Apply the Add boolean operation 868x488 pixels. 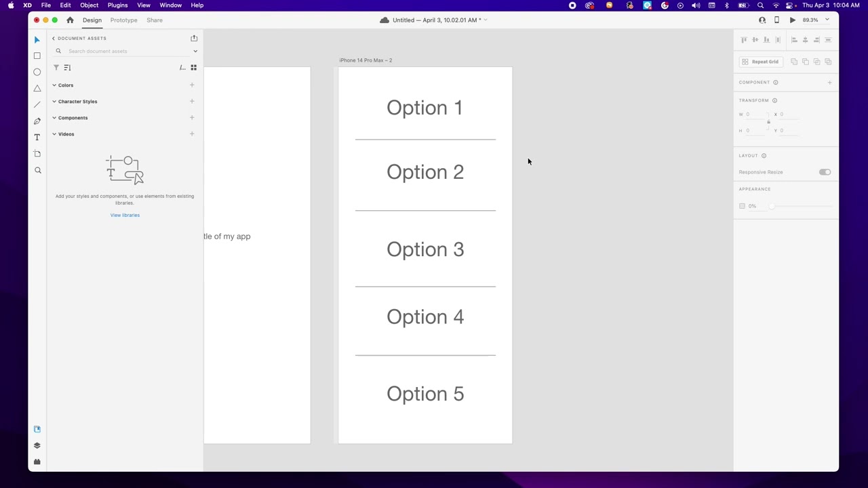[x=794, y=62]
